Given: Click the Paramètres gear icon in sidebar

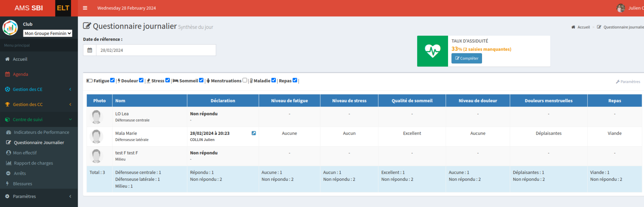Looking at the screenshot, I should [7, 196].
